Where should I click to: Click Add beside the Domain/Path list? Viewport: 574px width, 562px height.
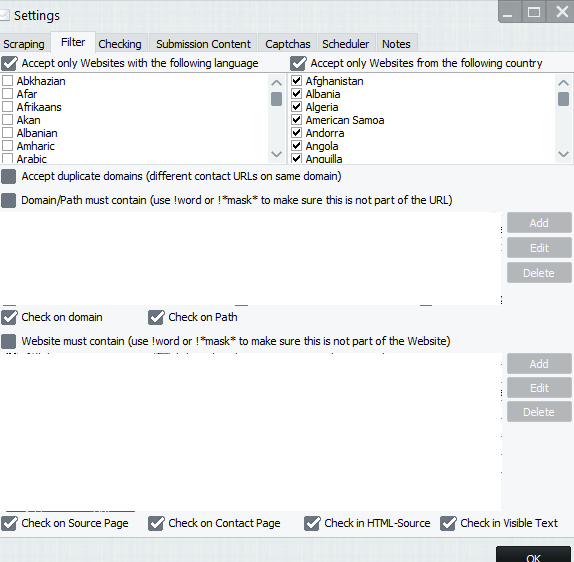pyautogui.click(x=539, y=223)
